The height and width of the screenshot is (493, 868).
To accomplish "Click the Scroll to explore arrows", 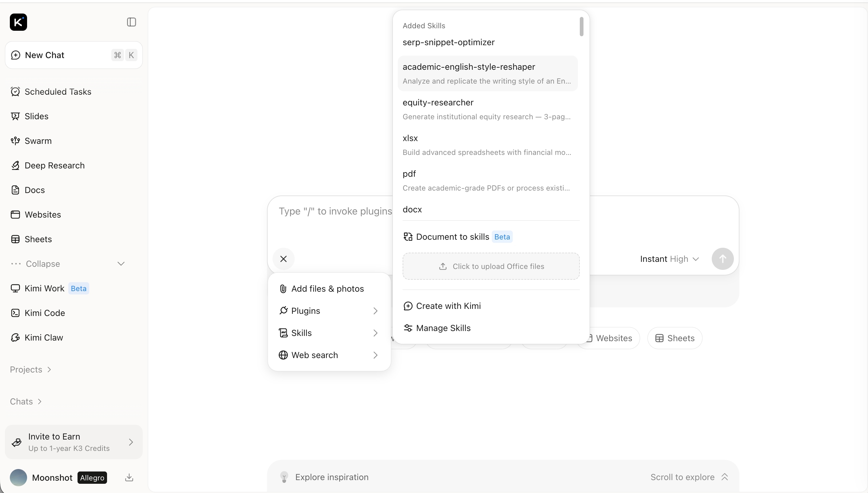I will click(x=725, y=477).
